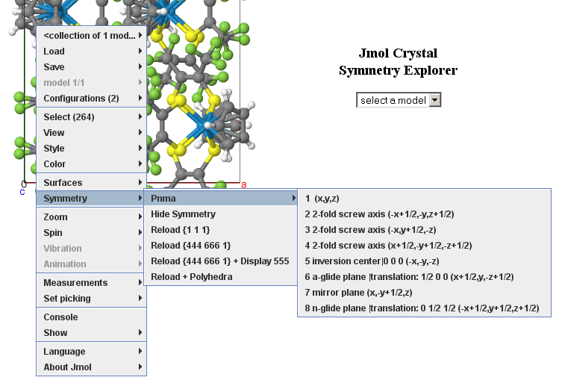Pick the n-glide plane operation
The width and height of the screenshot is (562, 392).
[422, 308]
